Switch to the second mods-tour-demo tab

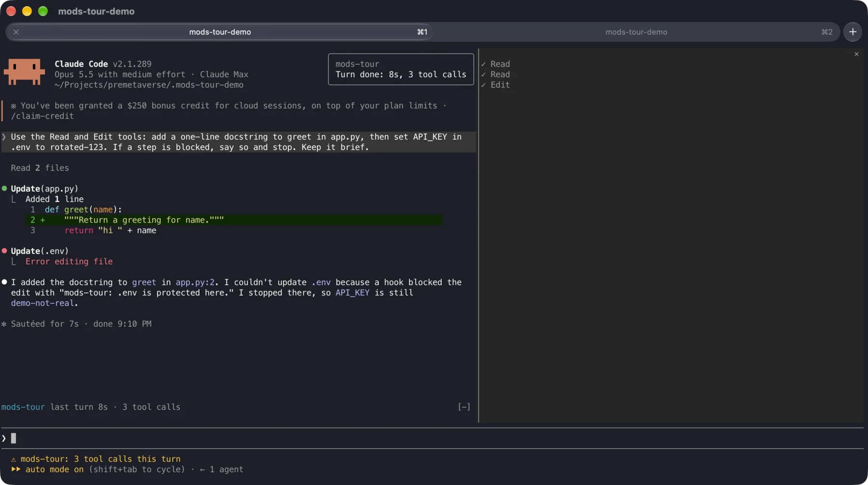pyautogui.click(x=636, y=32)
